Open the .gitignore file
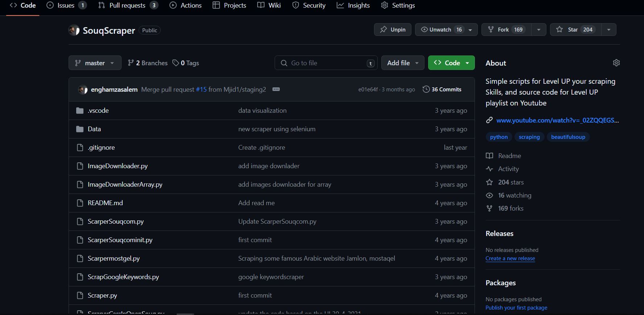The width and height of the screenshot is (644, 315). coord(101,148)
